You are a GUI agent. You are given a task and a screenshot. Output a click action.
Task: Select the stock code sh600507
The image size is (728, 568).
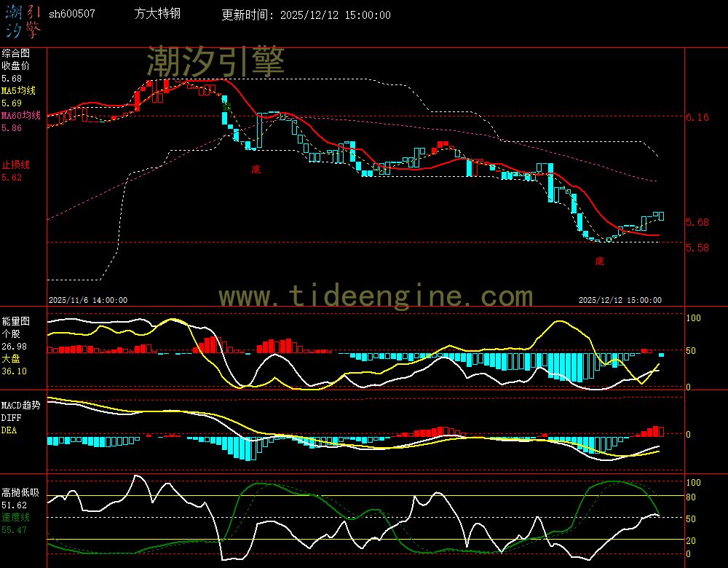[x=73, y=13]
